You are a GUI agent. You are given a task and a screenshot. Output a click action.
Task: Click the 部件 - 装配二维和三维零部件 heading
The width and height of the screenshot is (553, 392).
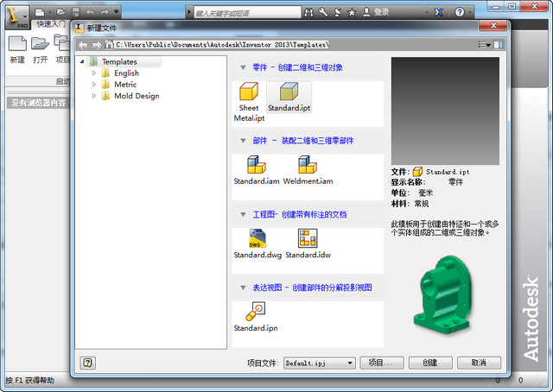(x=303, y=141)
